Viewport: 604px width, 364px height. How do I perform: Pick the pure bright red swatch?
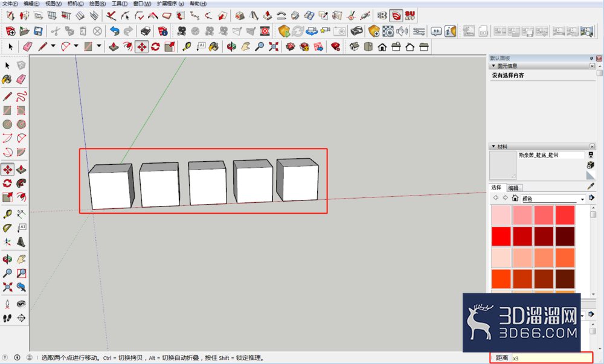[x=501, y=236]
